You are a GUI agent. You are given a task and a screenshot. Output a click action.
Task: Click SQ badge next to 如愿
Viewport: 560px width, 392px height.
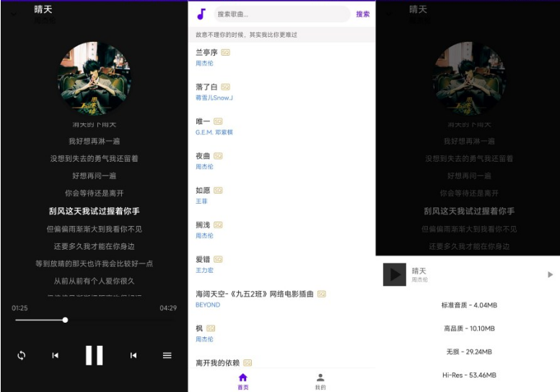pos(218,191)
